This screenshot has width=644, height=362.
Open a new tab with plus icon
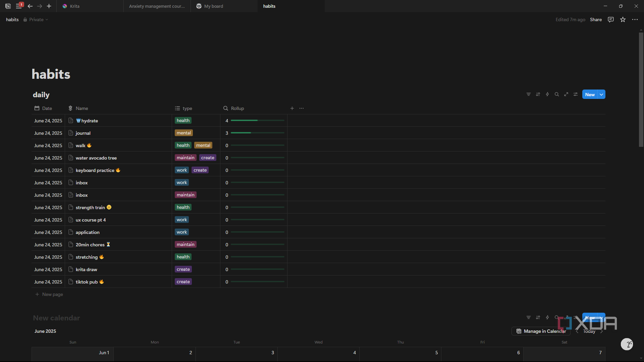pyautogui.click(x=49, y=6)
